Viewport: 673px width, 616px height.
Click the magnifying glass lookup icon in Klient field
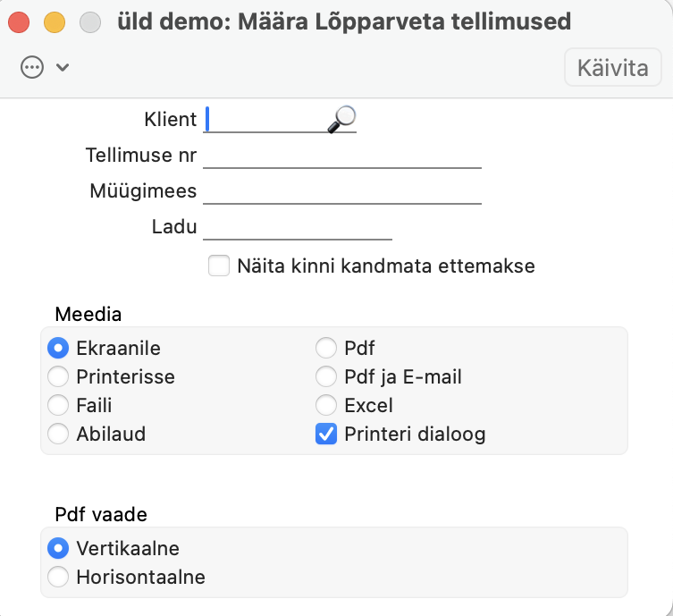pyautogui.click(x=341, y=119)
